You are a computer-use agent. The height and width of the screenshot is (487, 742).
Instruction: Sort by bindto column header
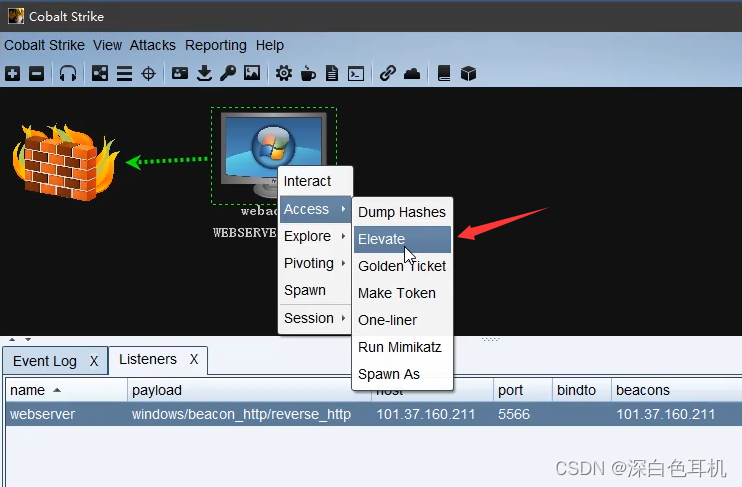pos(582,390)
